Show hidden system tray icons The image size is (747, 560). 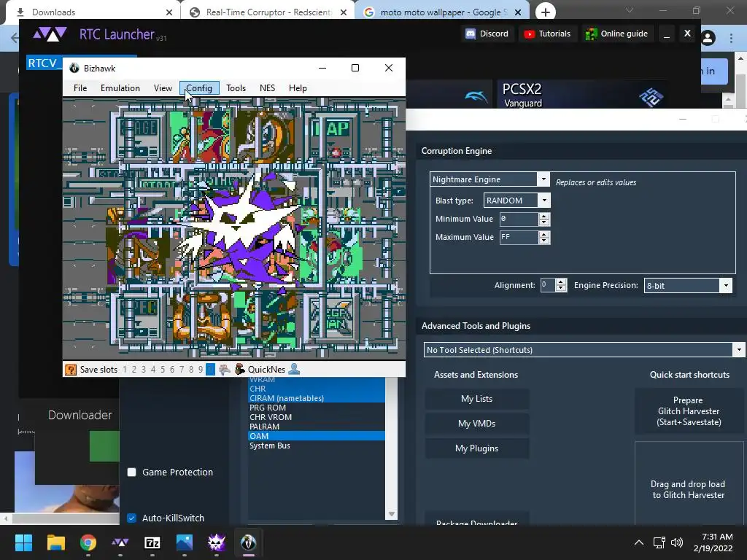(639, 542)
